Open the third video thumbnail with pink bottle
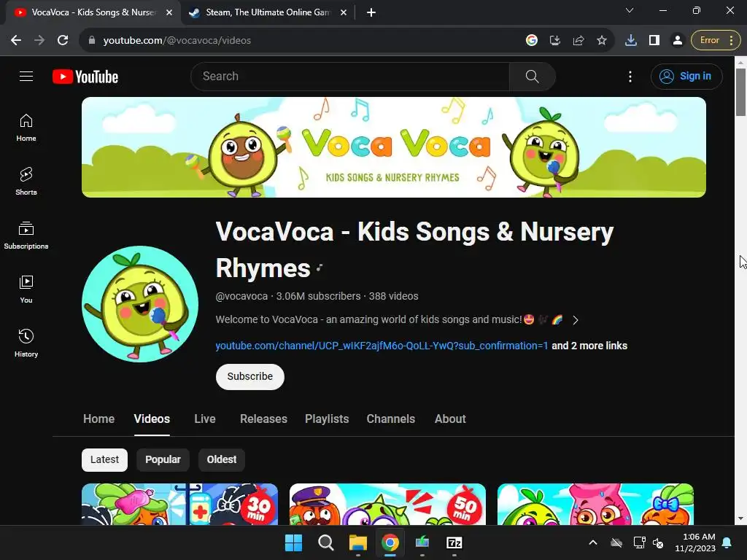The image size is (747, 560). (x=595, y=505)
